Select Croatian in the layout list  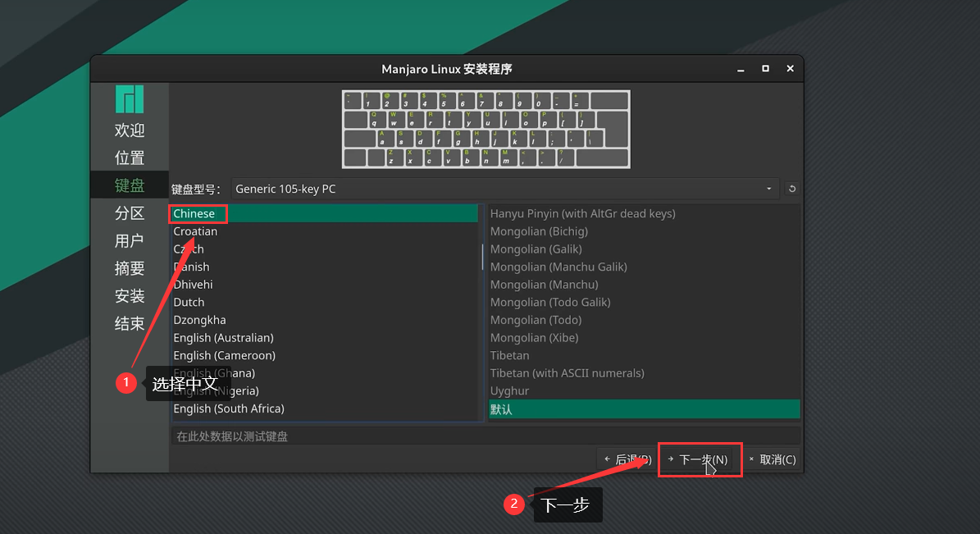click(x=325, y=231)
